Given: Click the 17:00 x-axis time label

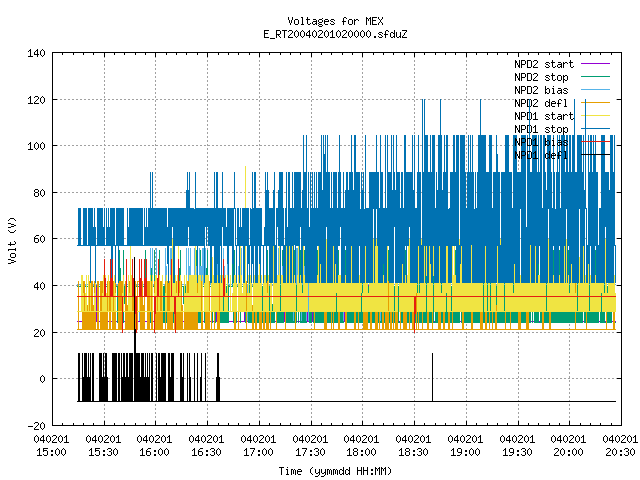Looking at the screenshot, I should (258, 452).
